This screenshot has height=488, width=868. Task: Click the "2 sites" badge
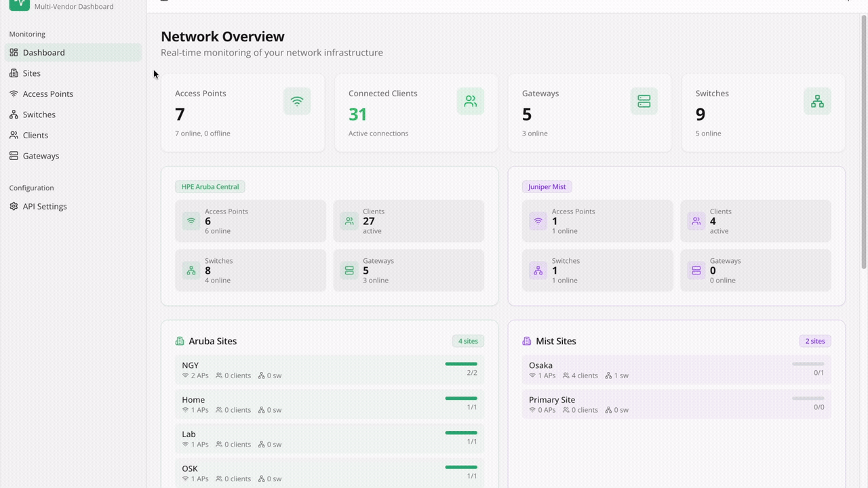[815, 341]
